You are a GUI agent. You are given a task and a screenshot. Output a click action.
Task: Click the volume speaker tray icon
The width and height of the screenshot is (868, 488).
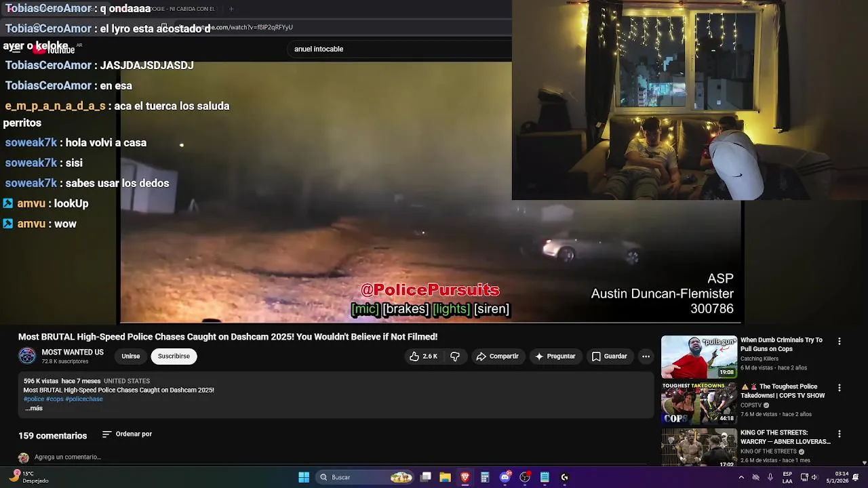click(815, 477)
